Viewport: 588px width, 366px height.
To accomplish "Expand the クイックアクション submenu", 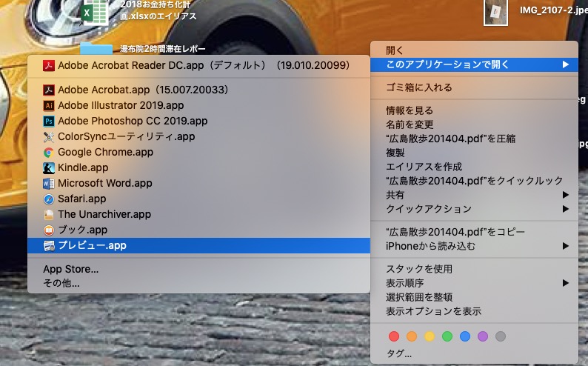I will [x=474, y=209].
